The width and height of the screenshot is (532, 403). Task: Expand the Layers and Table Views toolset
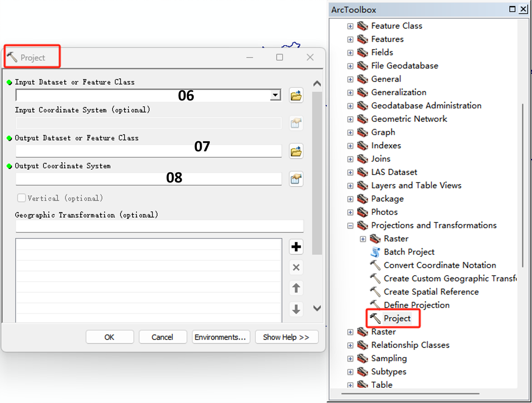(x=350, y=186)
